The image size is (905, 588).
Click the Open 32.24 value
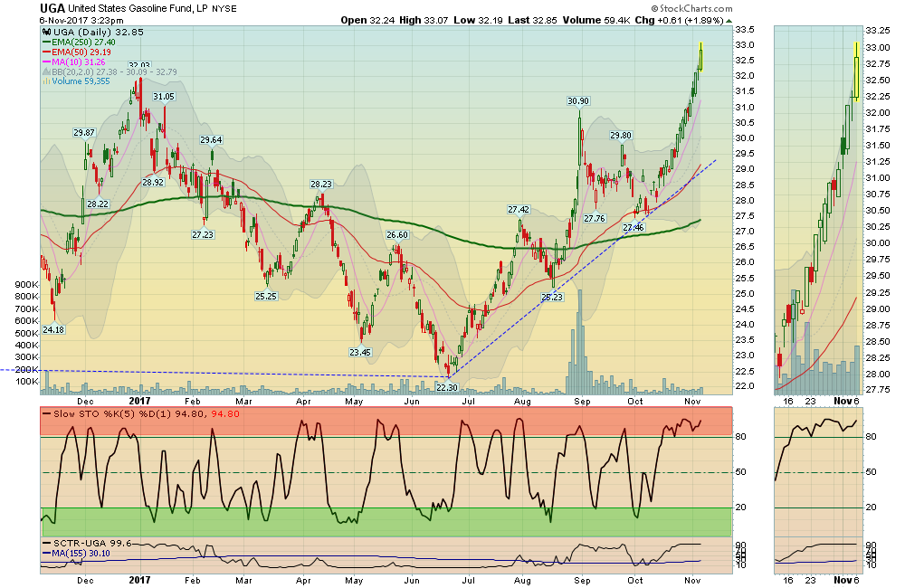click(367, 20)
